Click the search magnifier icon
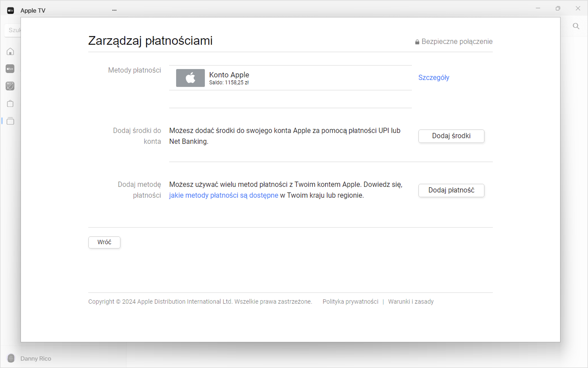Image resolution: width=588 pixels, height=368 pixels. click(576, 26)
